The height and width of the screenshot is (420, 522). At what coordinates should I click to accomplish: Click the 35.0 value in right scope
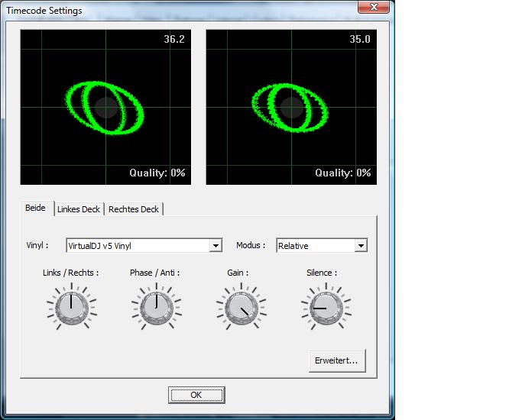click(360, 39)
